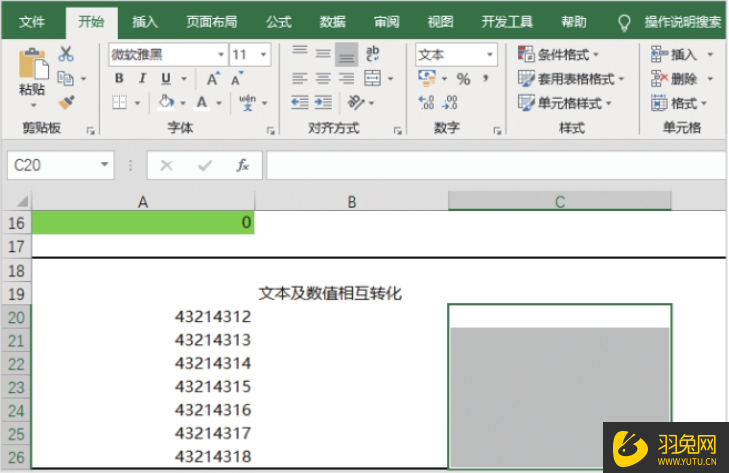
Task: Open the Font Color arrow
Action: [219, 102]
